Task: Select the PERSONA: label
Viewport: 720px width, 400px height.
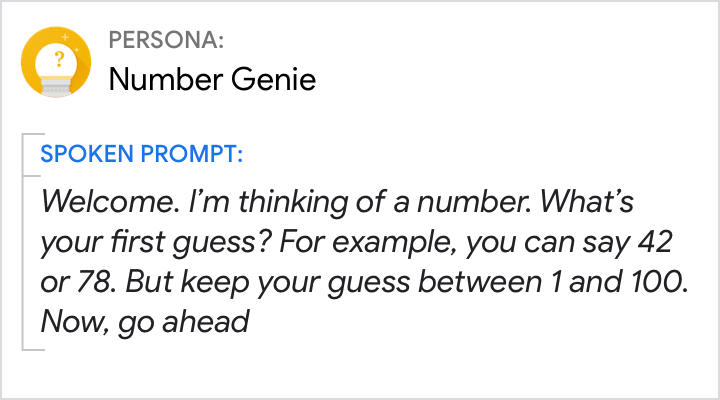Action: coord(166,41)
